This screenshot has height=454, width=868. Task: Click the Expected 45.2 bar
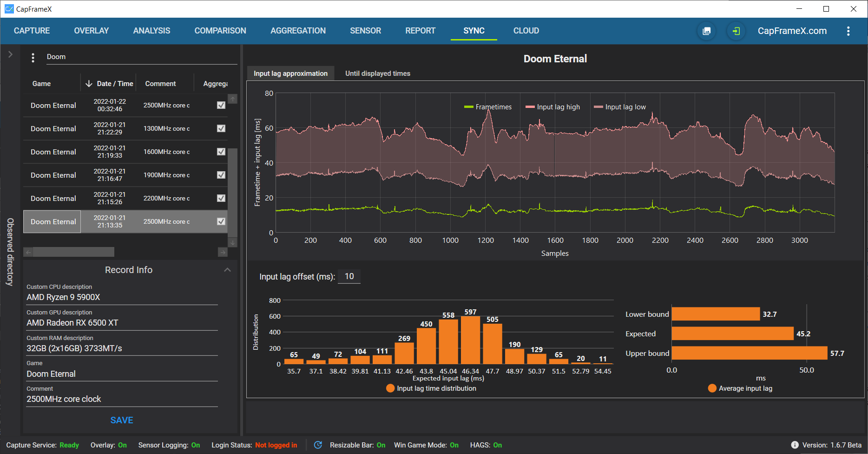pos(733,334)
